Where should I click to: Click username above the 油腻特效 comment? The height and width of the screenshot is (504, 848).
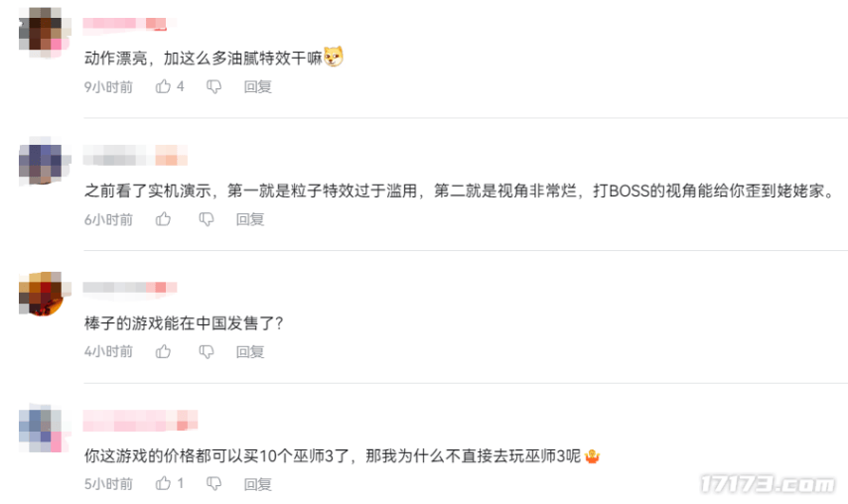point(124,24)
